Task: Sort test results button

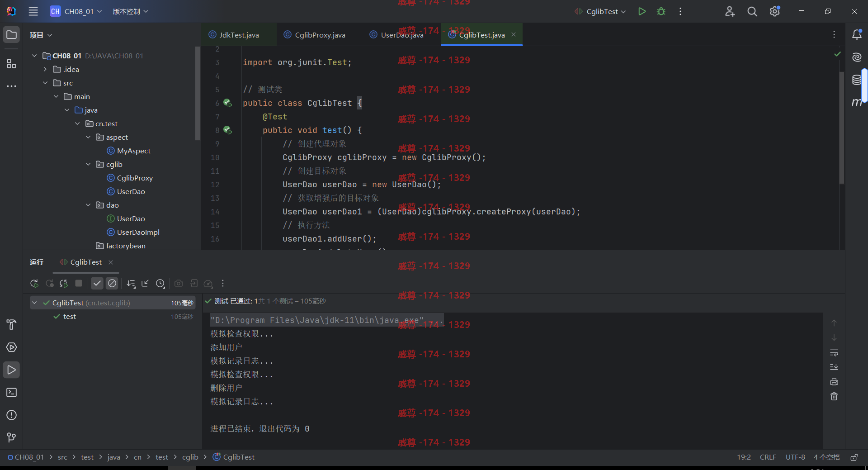Action: [131, 283]
